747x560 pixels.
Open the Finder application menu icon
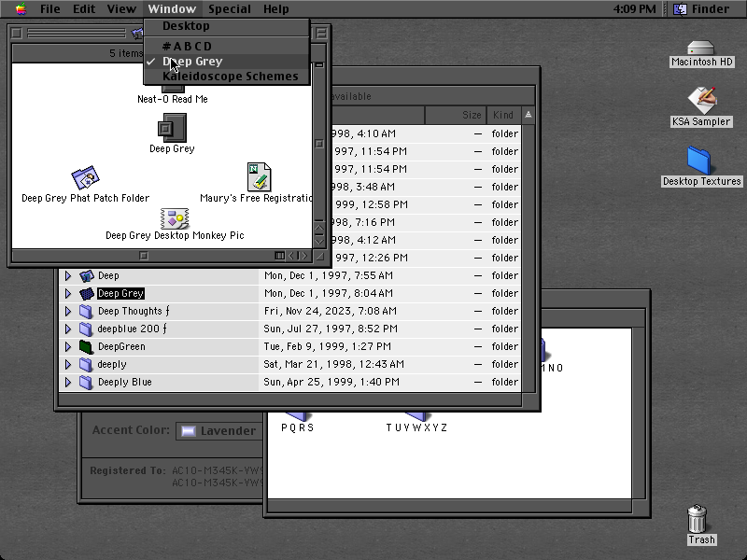pyautogui.click(x=681, y=9)
